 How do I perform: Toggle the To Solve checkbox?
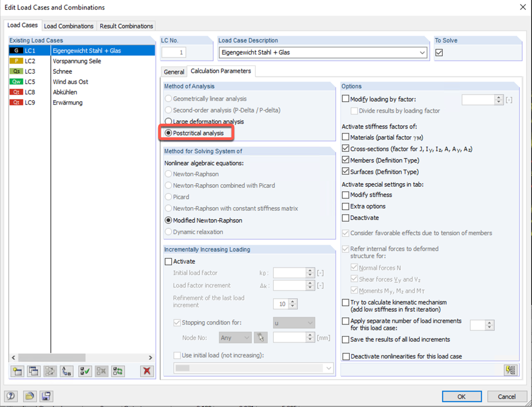tap(439, 53)
